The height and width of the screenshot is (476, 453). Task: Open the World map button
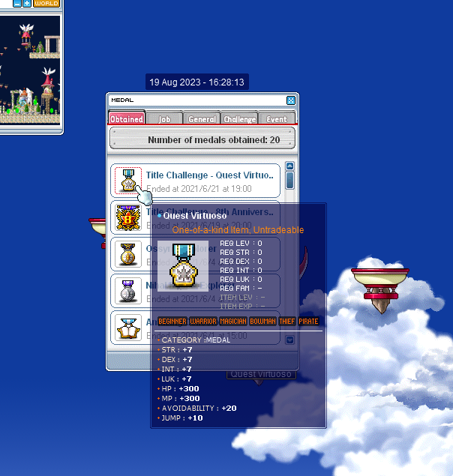[x=46, y=3]
